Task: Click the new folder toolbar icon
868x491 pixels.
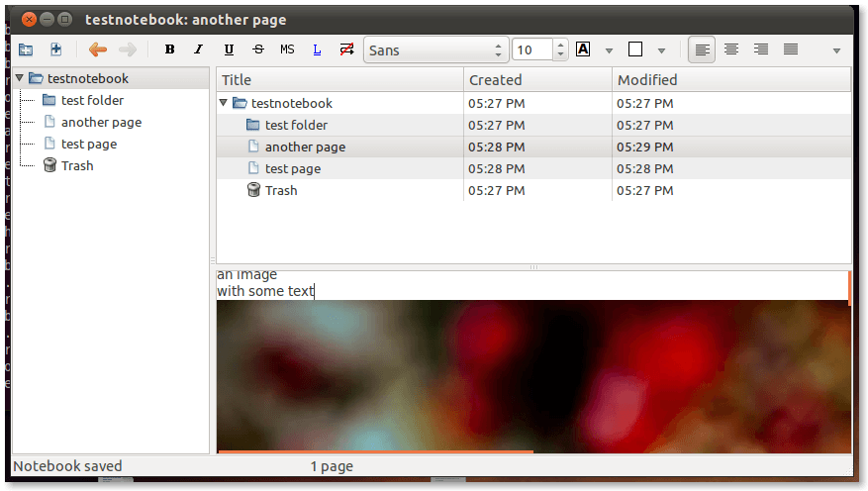Action: pyautogui.click(x=26, y=49)
